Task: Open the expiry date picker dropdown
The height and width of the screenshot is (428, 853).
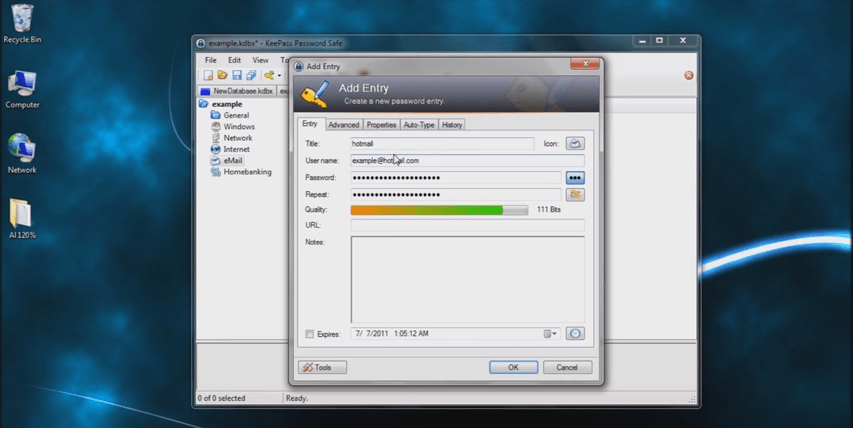Action: tap(550, 334)
